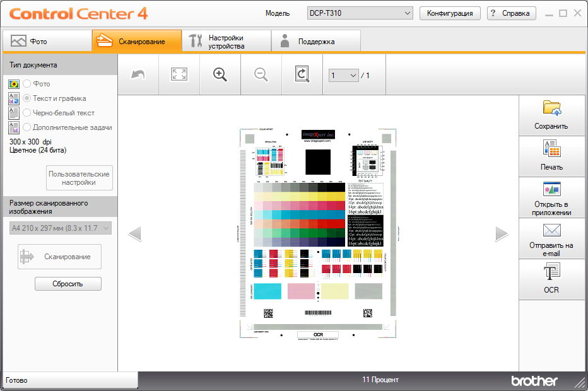This screenshot has height=391, width=588.
Task: Click the fit-to-window toolbar icon
Action: [x=179, y=74]
